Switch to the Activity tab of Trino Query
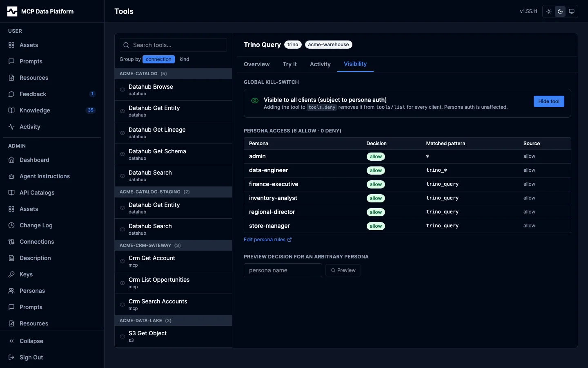The height and width of the screenshot is (368, 588). 320,64
